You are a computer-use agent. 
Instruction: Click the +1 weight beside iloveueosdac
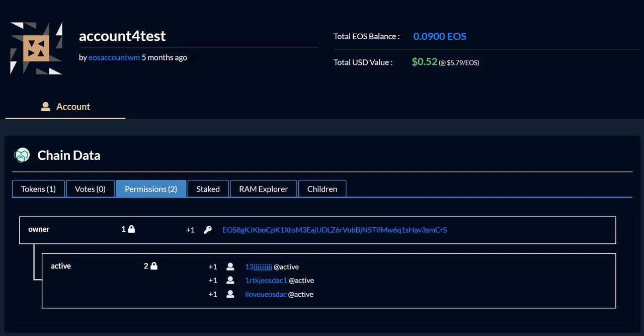(x=213, y=294)
